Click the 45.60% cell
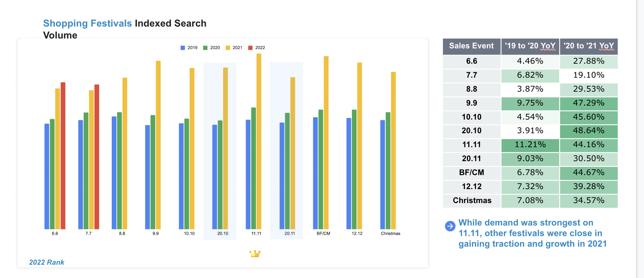The height and width of the screenshot is (278, 644). point(589,117)
